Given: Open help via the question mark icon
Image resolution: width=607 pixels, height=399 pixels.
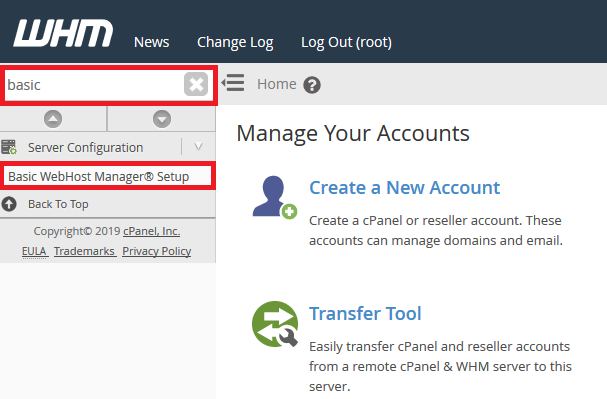Looking at the screenshot, I should [x=312, y=85].
